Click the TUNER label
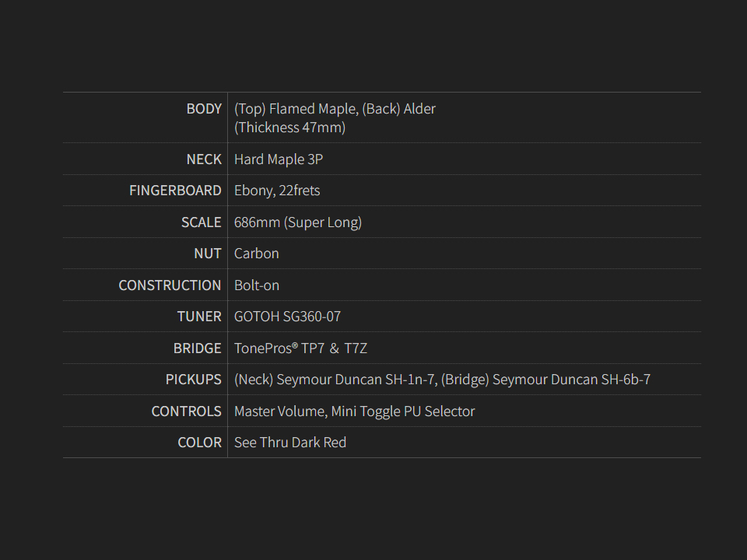 point(199,317)
